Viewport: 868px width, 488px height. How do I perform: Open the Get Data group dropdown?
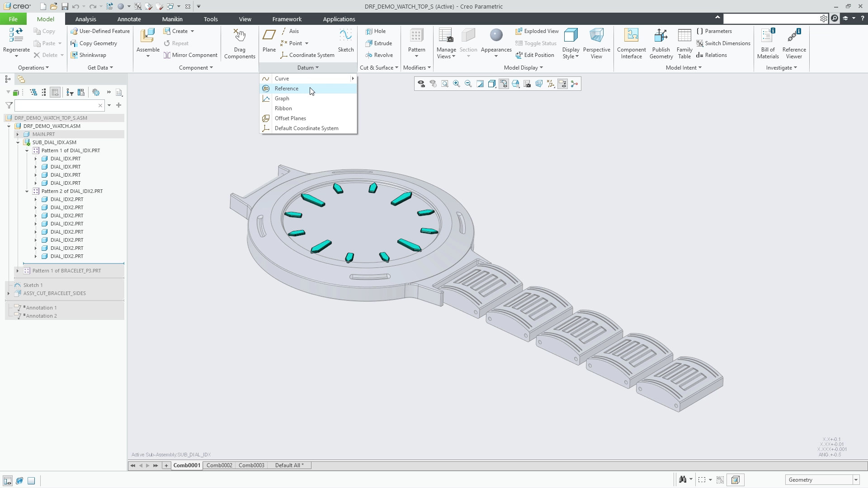[x=100, y=68]
